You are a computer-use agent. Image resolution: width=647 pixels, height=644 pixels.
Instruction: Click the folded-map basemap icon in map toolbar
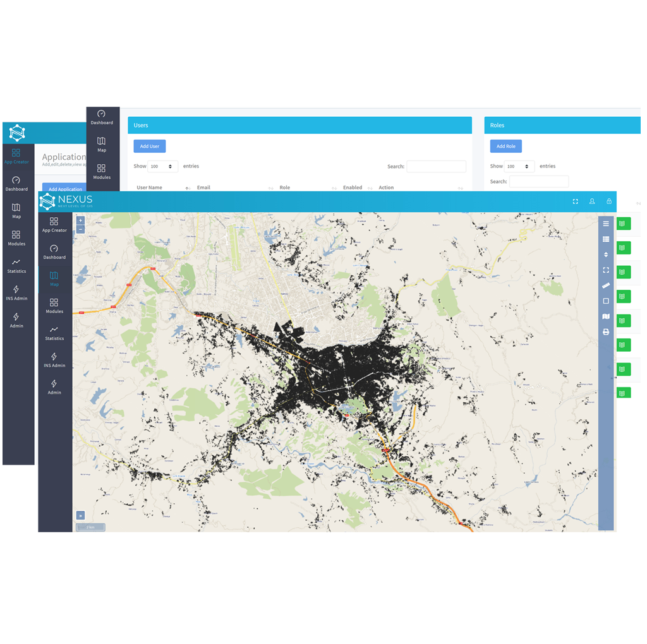click(606, 316)
